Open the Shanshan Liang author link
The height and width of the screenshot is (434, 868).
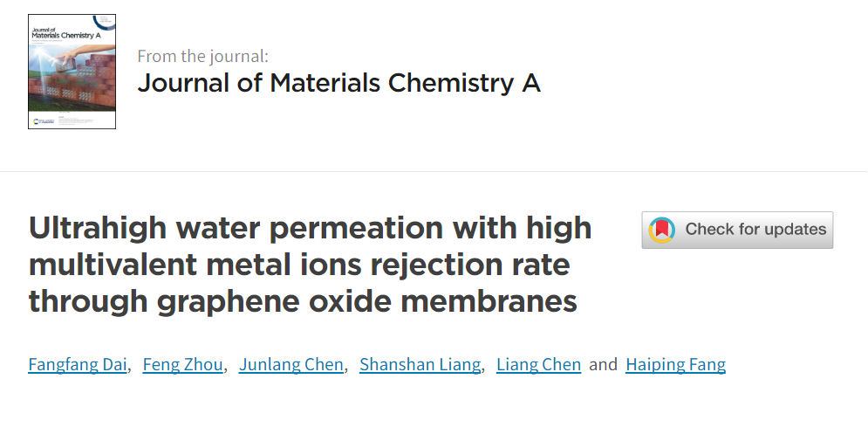coord(420,364)
